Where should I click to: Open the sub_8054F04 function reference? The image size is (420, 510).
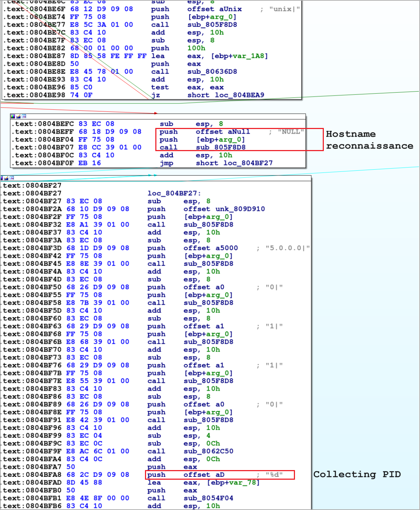208,498
